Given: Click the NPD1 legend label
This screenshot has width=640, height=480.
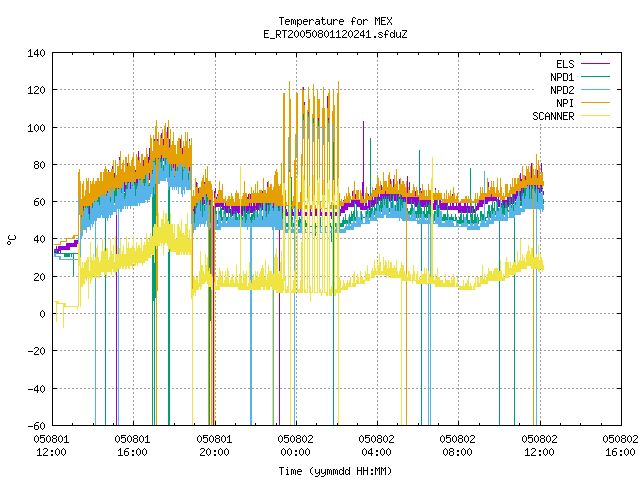Looking at the screenshot, I should coord(562,77).
